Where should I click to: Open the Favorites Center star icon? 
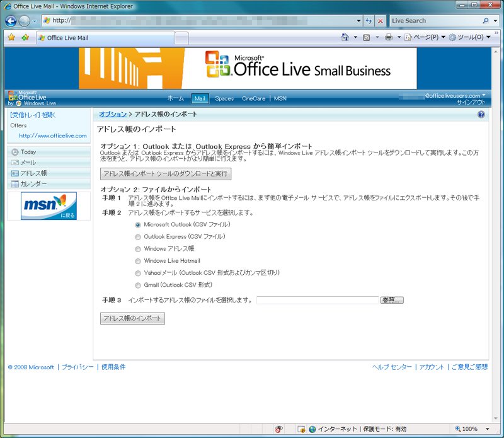coord(11,37)
